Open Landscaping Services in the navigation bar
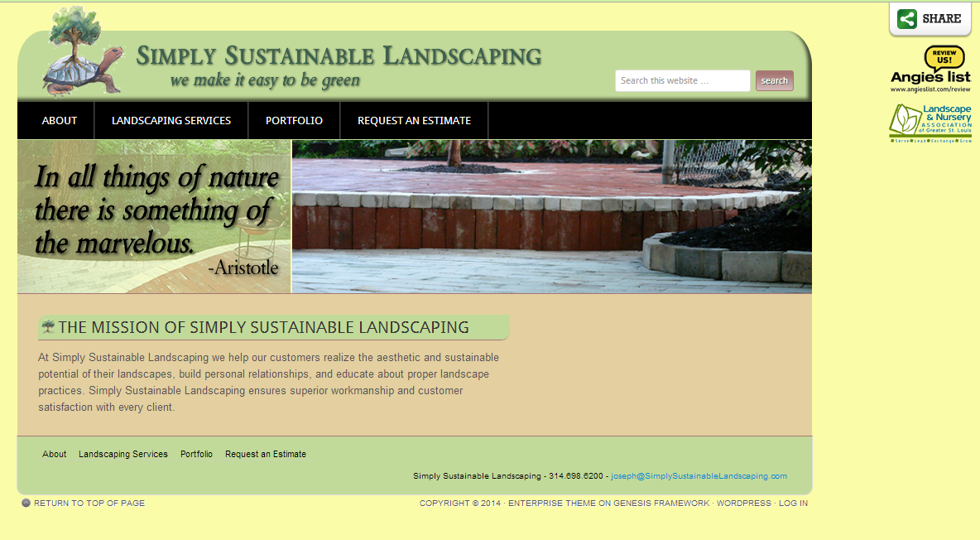Image resolution: width=980 pixels, height=540 pixels. point(171,121)
